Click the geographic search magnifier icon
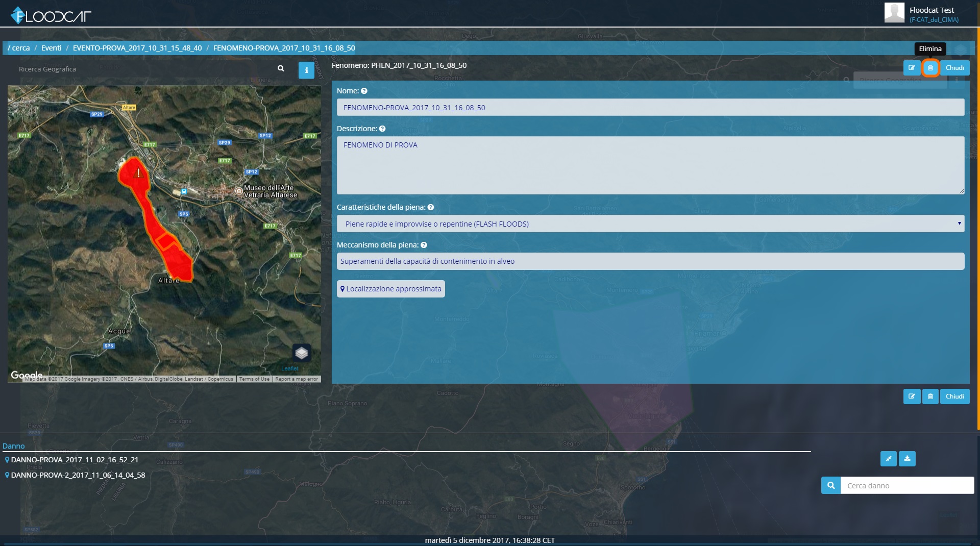 (281, 68)
